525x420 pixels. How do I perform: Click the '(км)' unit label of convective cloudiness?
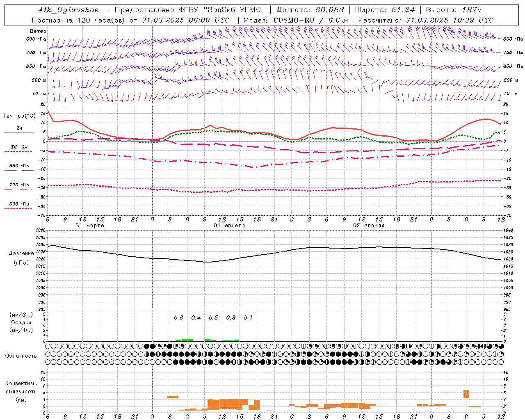click(21, 399)
